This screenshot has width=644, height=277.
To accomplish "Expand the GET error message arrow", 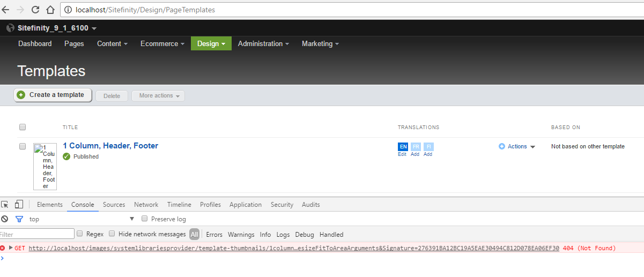I will (11, 248).
